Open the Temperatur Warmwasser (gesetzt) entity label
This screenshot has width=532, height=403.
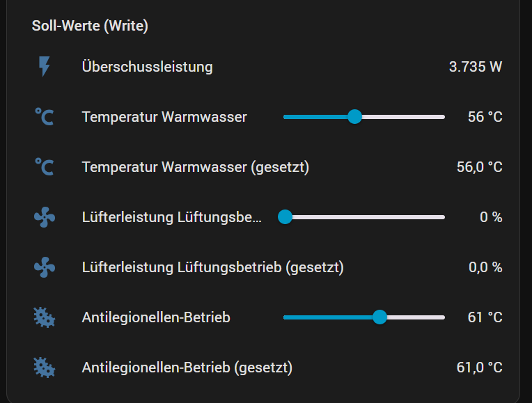point(195,167)
